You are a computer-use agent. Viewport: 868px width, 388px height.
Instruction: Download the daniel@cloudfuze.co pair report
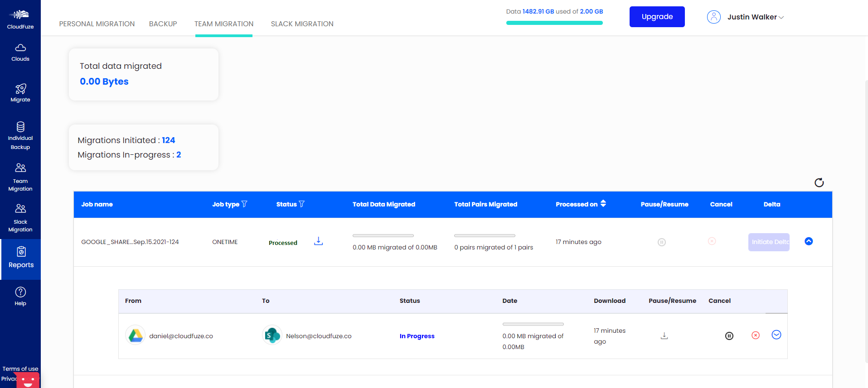coord(664,336)
